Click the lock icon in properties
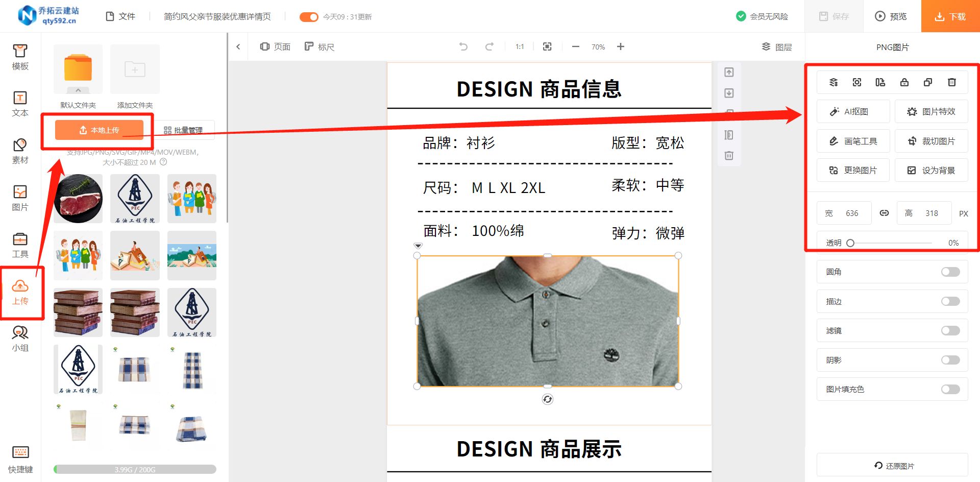This screenshot has width=980, height=482. (904, 82)
